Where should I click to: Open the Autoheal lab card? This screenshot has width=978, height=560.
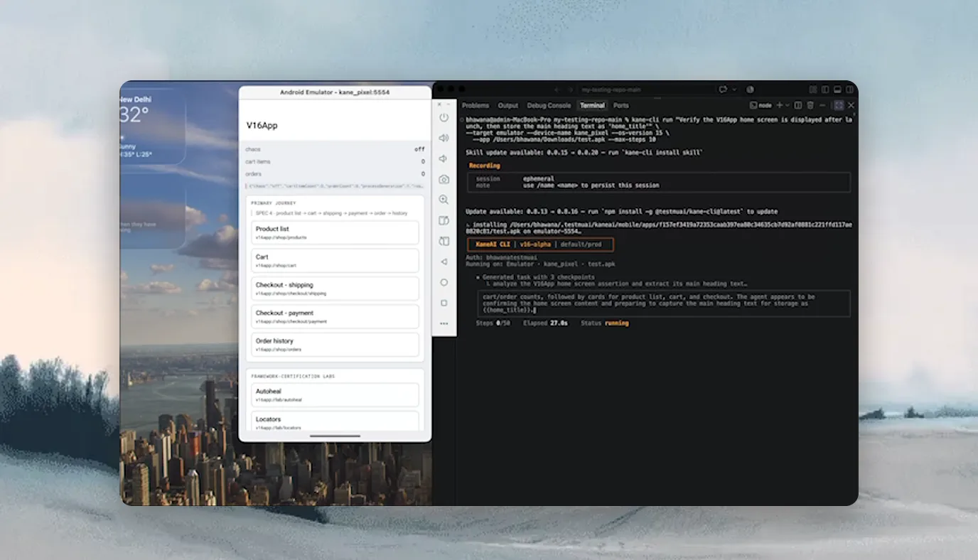click(x=335, y=395)
